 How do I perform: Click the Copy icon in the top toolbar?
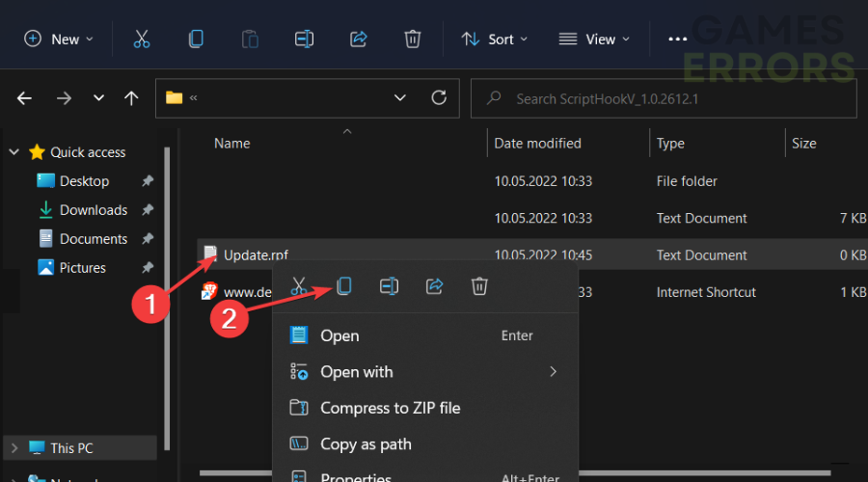[x=196, y=39]
